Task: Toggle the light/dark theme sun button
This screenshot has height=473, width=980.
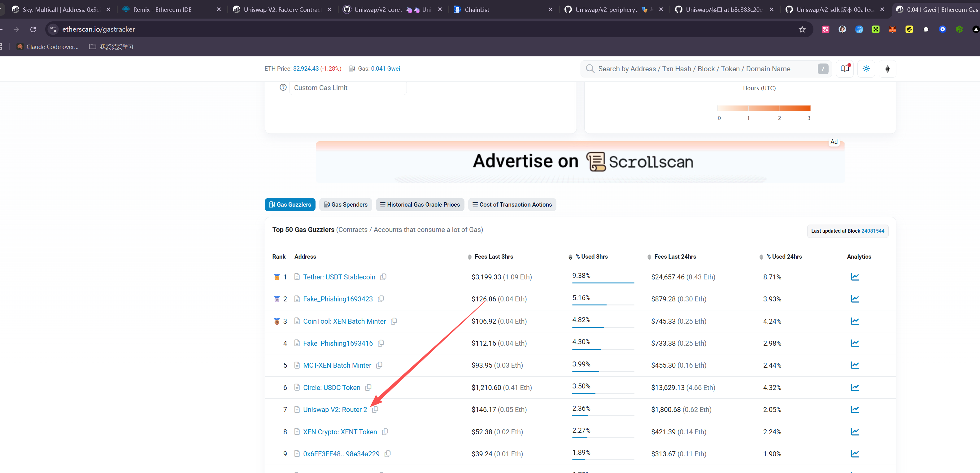Action: [x=866, y=69]
